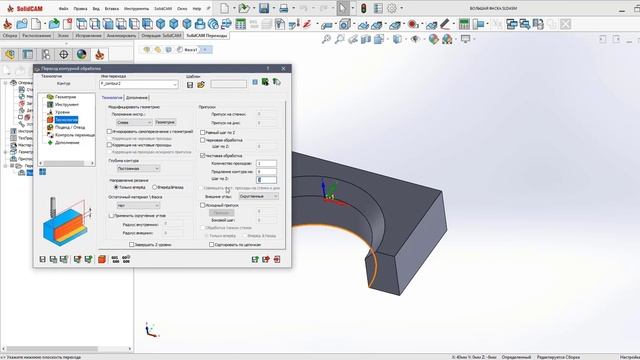Click the 'Шаг по Z' finishing input field
Screen dimensions: 640x360
tap(266, 179)
